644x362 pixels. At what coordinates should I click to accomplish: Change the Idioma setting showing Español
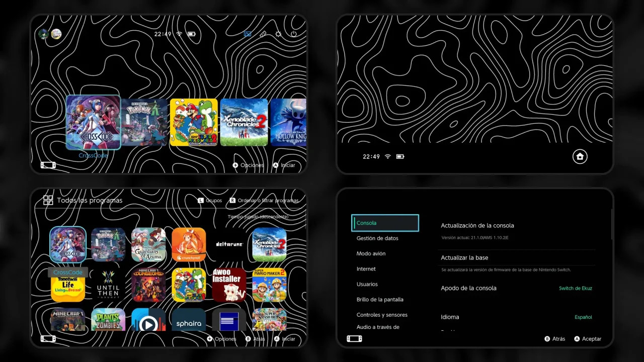click(517, 317)
